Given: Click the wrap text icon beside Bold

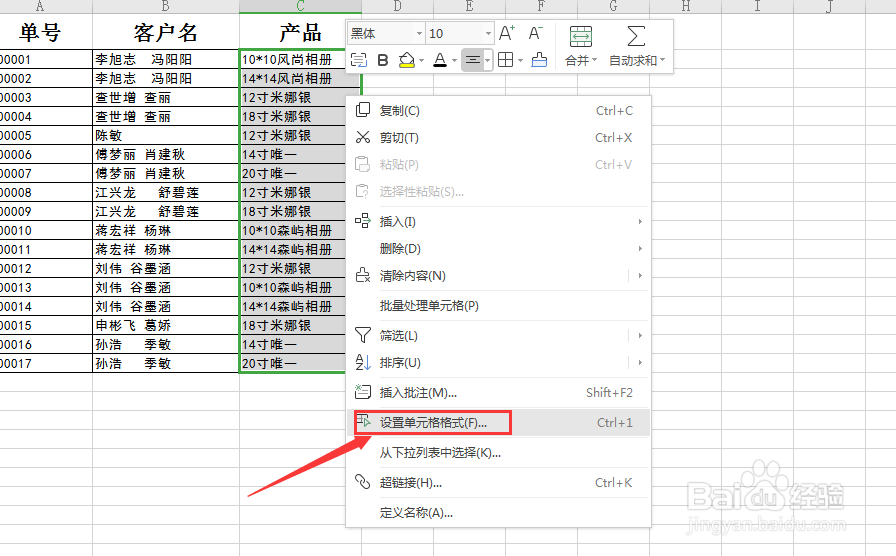Looking at the screenshot, I should (x=358, y=60).
